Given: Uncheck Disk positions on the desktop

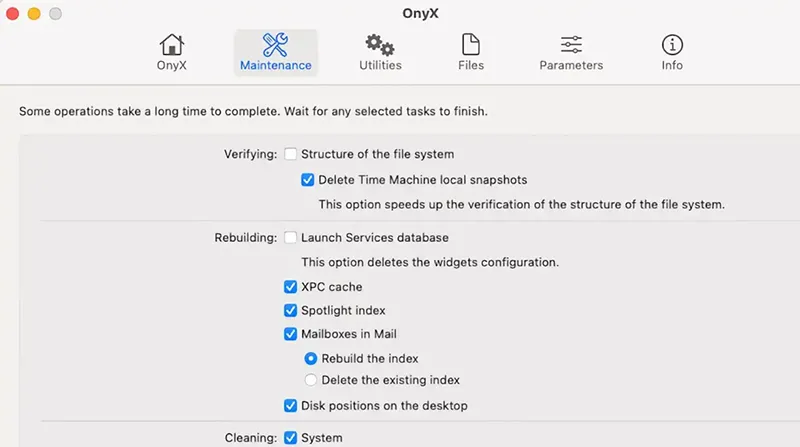Looking at the screenshot, I should 291,406.
